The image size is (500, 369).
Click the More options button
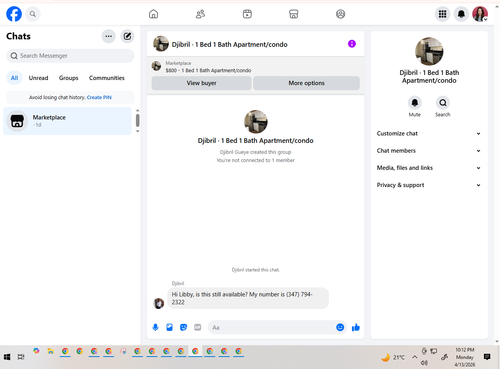pos(306,83)
